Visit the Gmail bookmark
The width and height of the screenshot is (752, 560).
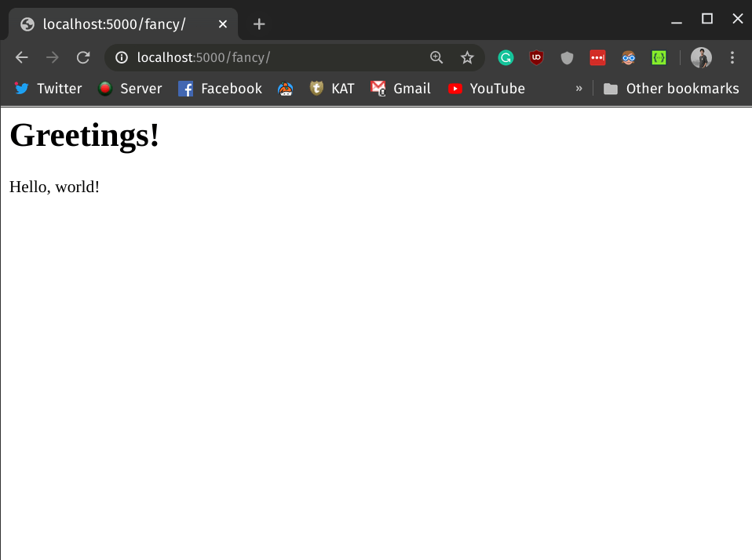(400, 89)
